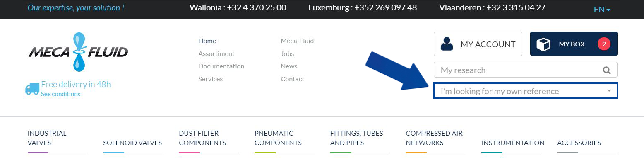Open 'I'm looking for my own reference' combo box
644x158 pixels.
526,91
